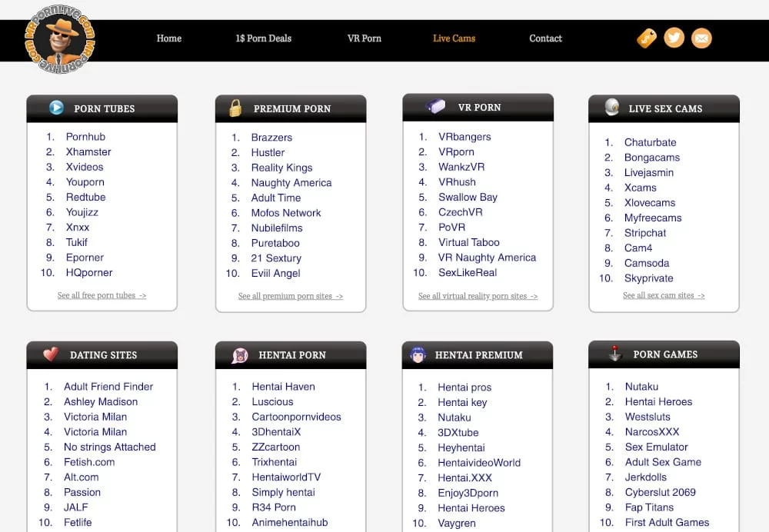
Task: Open the Animehentaihub link
Action: click(x=289, y=522)
